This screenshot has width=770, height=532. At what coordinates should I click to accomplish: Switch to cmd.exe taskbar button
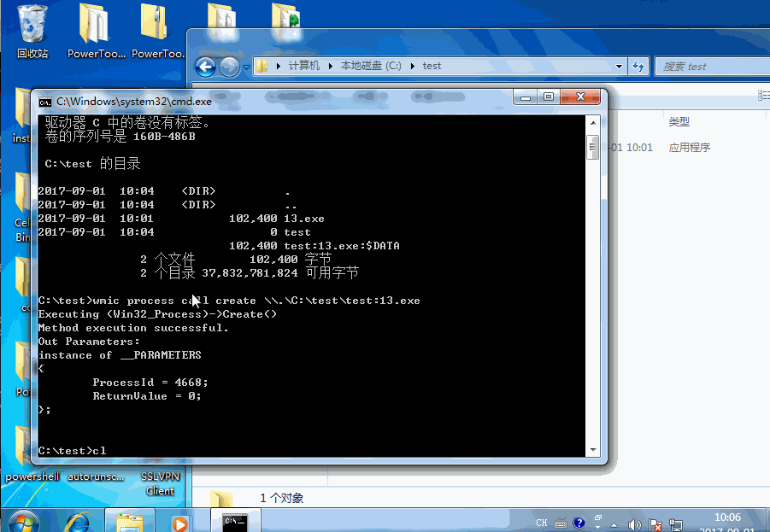coord(234,521)
